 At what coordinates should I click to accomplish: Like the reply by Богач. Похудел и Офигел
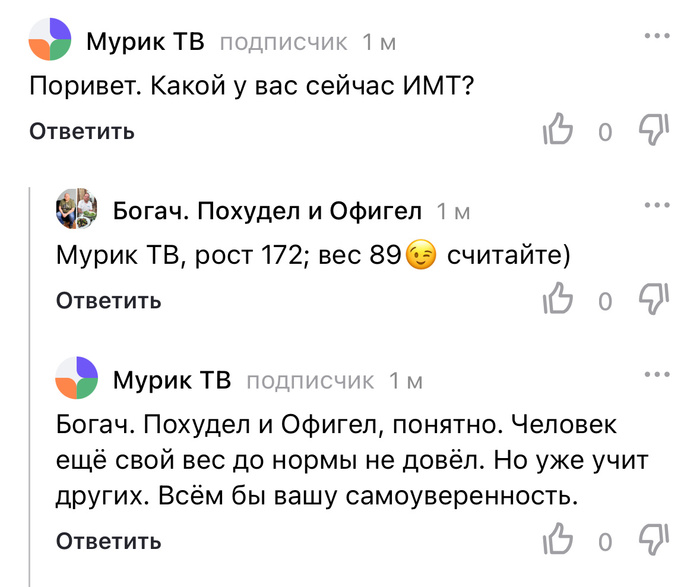[x=556, y=300]
